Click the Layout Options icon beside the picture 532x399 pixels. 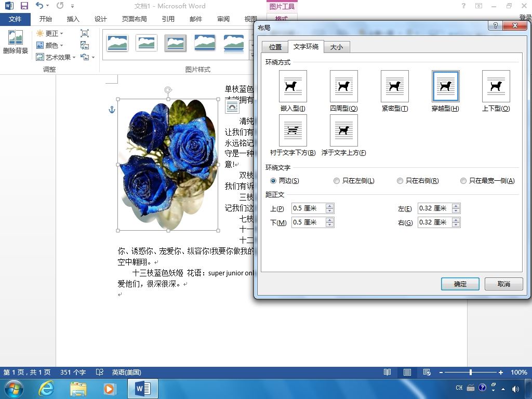coord(232,107)
